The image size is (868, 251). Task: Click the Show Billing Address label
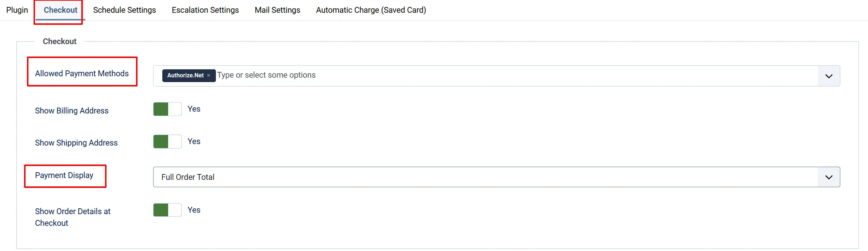pyautogui.click(x=71, y=111)
